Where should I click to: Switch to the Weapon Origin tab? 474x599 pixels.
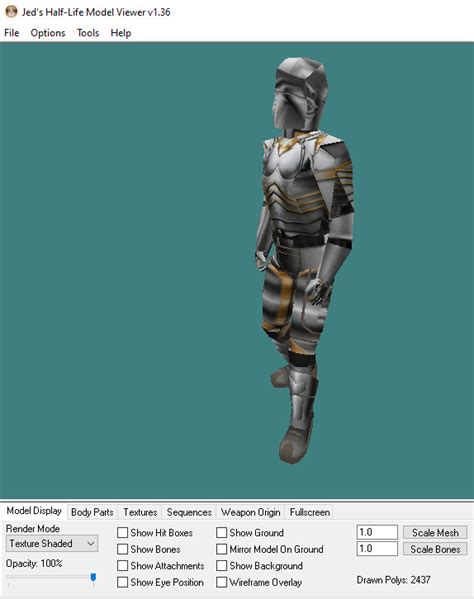(251, 512)
